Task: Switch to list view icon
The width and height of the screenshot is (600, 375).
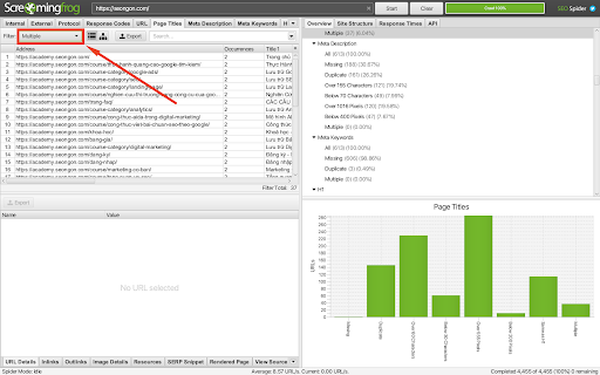Action: [92, 36]
